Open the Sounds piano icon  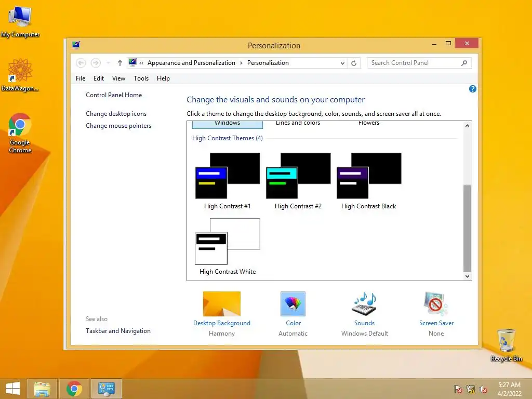(x=364, y=303)
